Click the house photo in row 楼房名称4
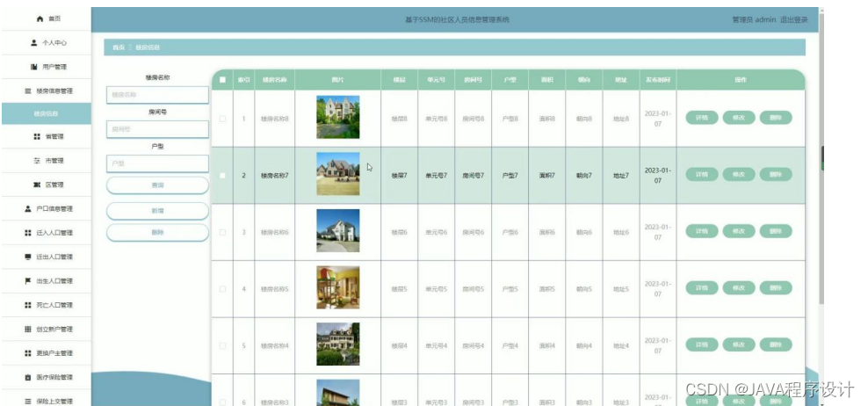The height and width of the screenshot is (406, 868). point(337,344)
